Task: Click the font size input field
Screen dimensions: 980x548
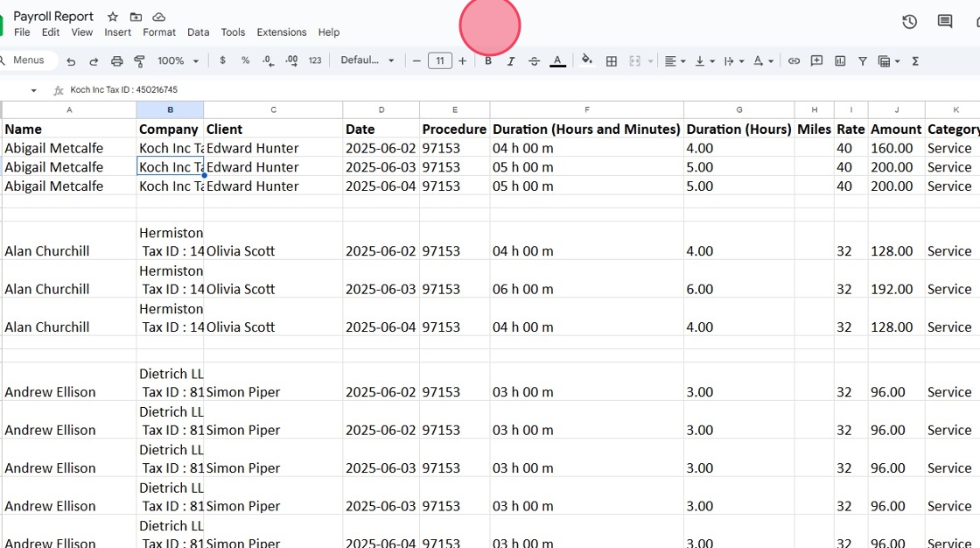Action: (439, 61)
